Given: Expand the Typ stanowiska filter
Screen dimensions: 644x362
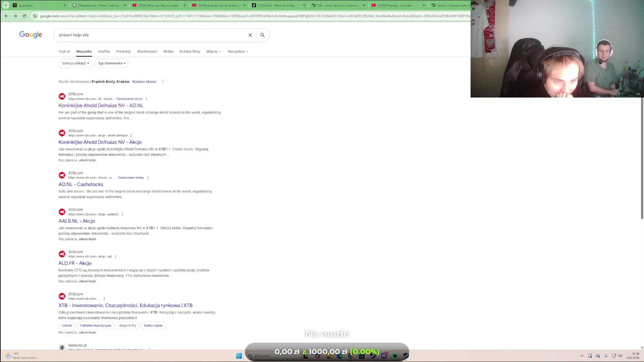Looking at the screenshot, I should click(112, 63).
